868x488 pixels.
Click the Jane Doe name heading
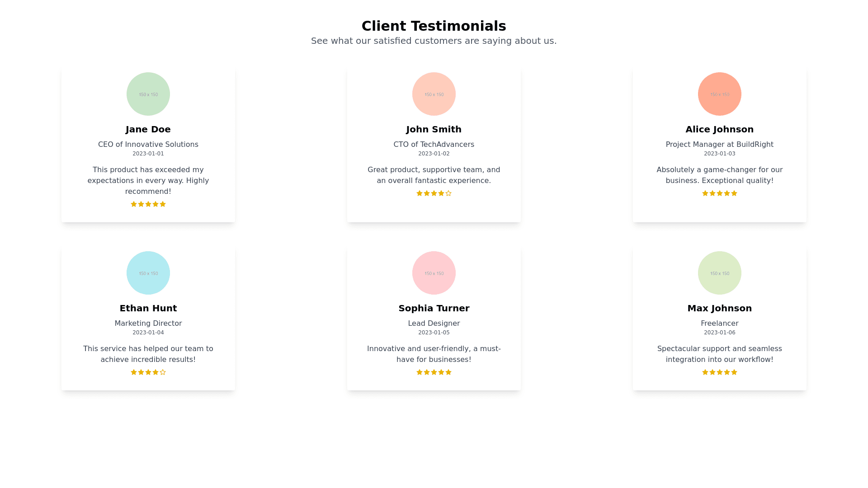pos(148,129)
